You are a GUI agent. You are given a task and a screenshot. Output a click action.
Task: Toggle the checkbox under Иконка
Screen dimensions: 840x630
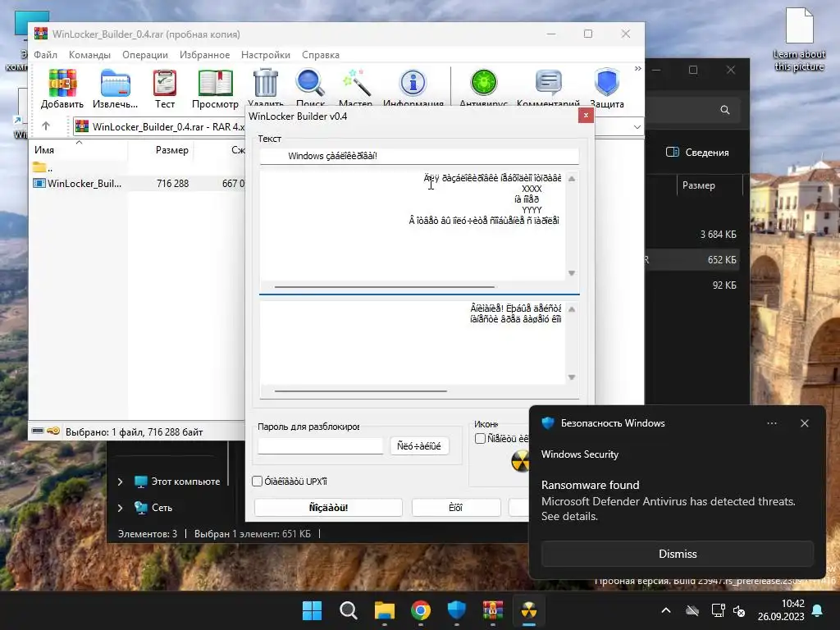coord(481,438)
